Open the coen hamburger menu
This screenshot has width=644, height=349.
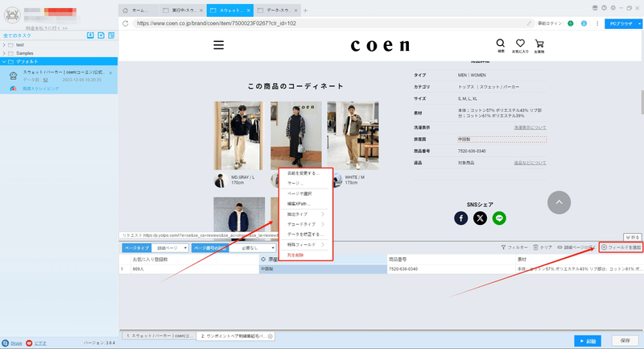coord(218,45)
